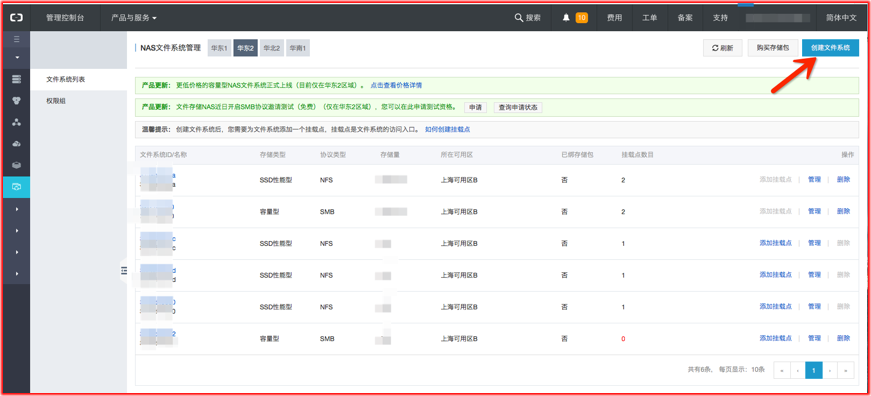Viewport: 871px width, 396px height.
Task: Open the blurred account name menu
Action: point(777,18)
